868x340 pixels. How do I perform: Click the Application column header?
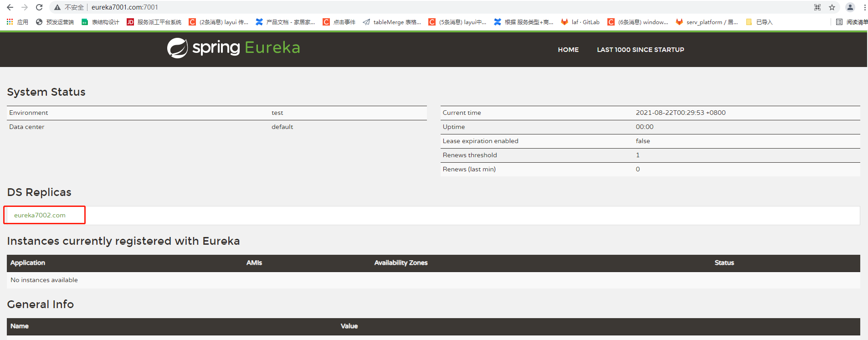coord(28,263)
